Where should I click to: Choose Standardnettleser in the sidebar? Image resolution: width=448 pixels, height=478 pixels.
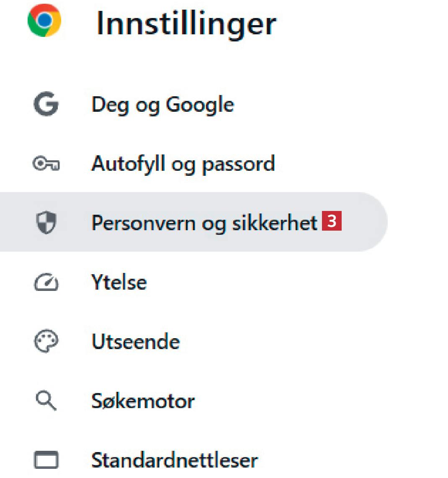click(x=175, y=460)
